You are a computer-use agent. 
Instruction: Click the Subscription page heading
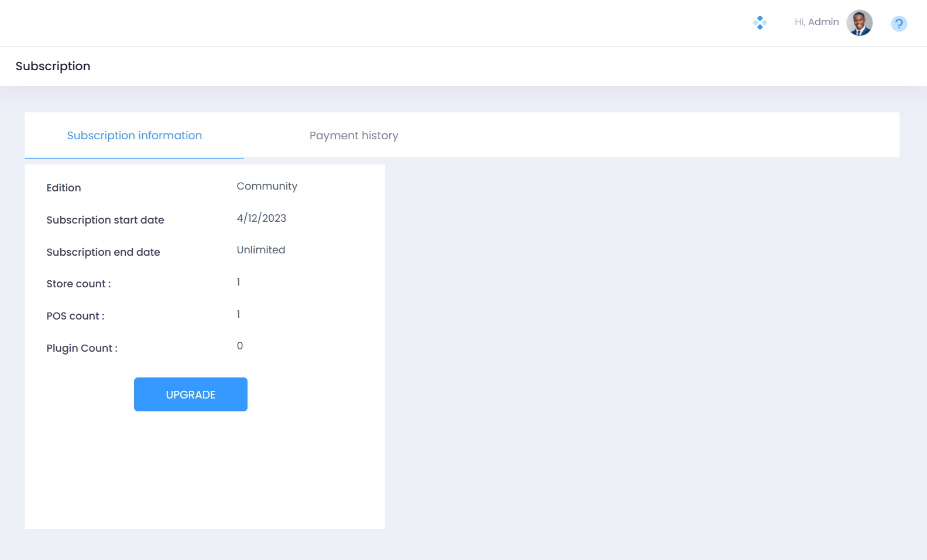coord(53,66)
